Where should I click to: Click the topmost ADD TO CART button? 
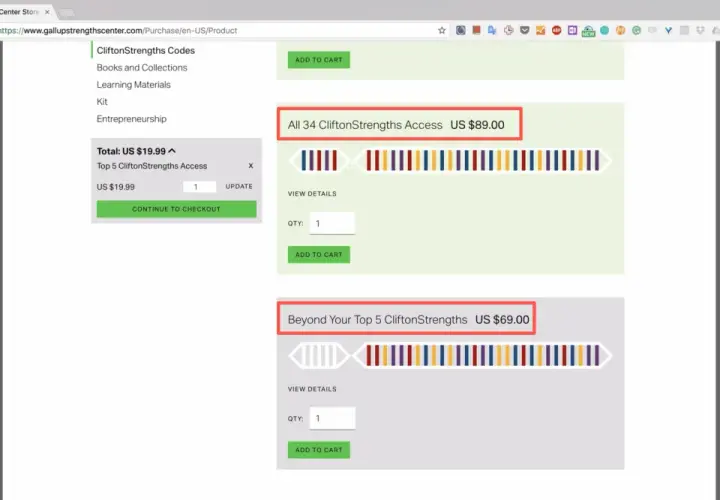tap(319, 60)
